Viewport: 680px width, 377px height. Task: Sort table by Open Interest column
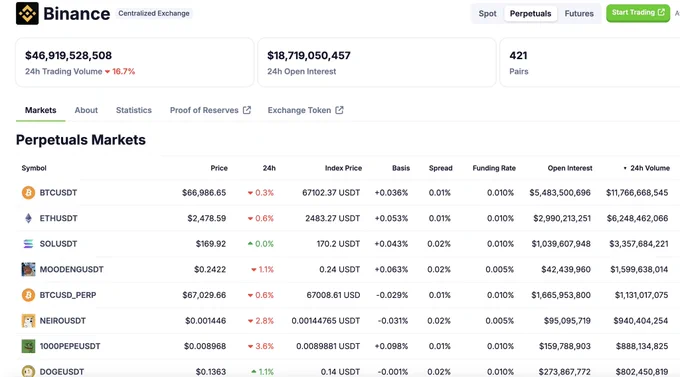pos(570,168)
